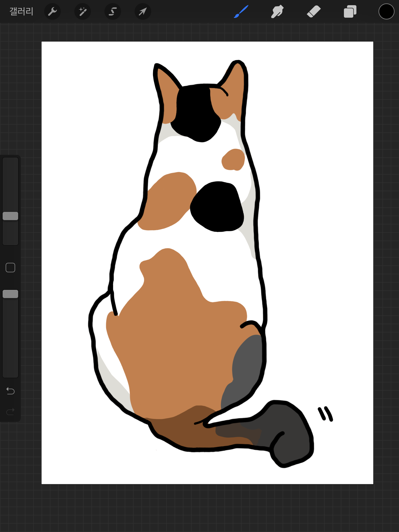Screen dimensions: 399x532
Task: Redo with the dimmed redo arrow
Action: (x=10, y=412)
